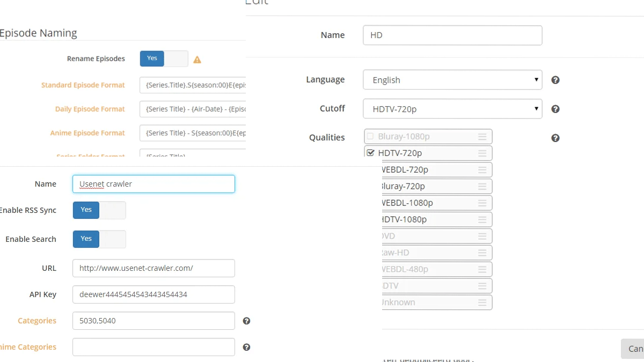This screenshot has height=362, width=644.
Task: Click the API Key input field
Action: tap(153, 294)
